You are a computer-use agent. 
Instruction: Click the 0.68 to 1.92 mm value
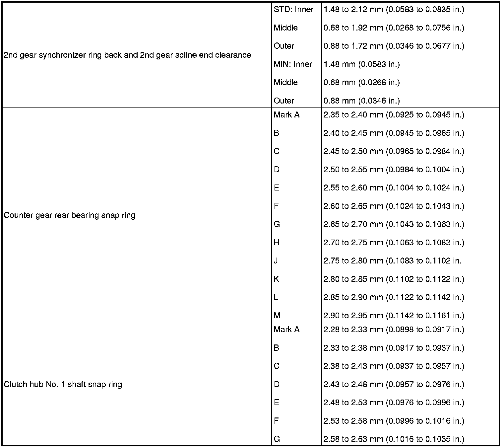394,28
